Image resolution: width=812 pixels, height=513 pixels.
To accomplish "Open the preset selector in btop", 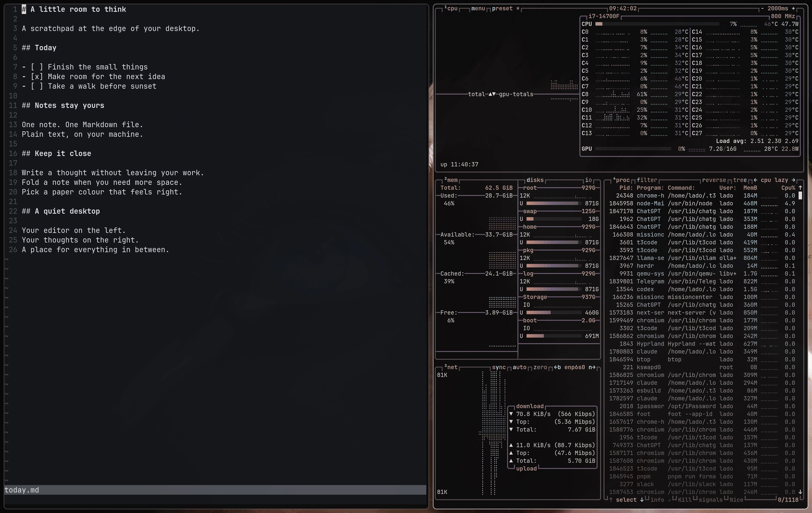I will (x=506, y=9).
